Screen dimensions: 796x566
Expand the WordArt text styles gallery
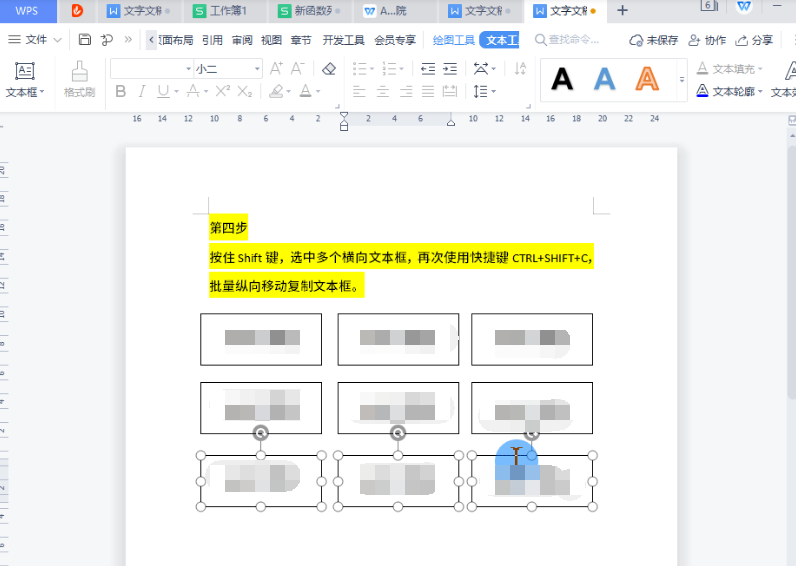click(682, 79)
